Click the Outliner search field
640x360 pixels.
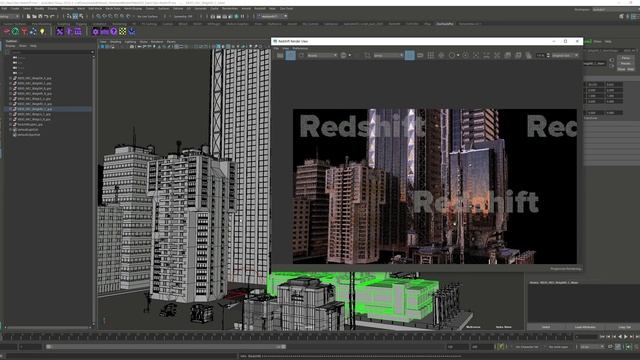coord(50,52)
